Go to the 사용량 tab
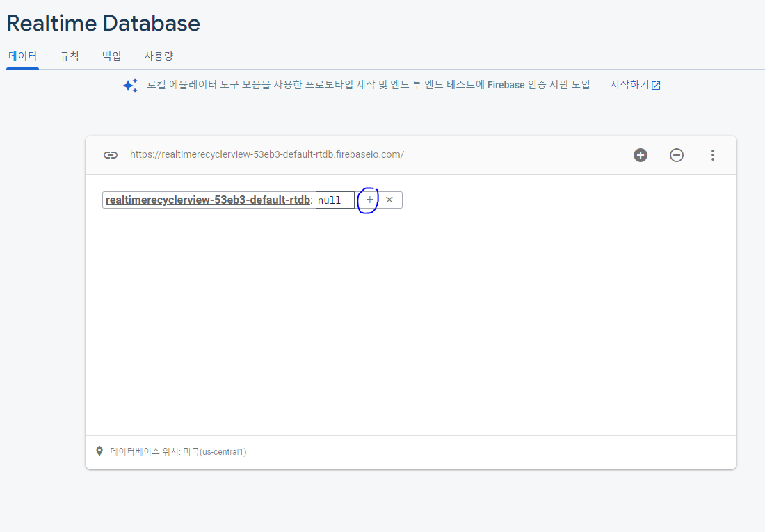 pyautogui.click(x=159, y=56)
